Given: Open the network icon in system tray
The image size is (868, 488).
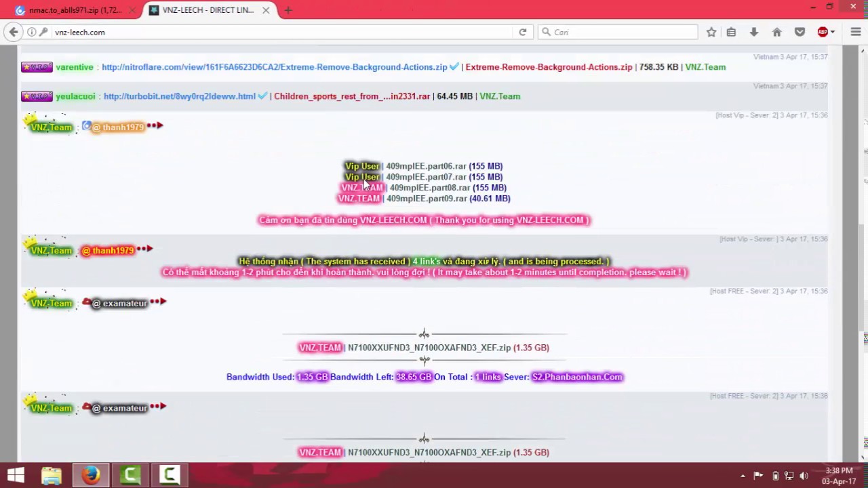Looking at the screenshot, I should [x=789, y=476].
